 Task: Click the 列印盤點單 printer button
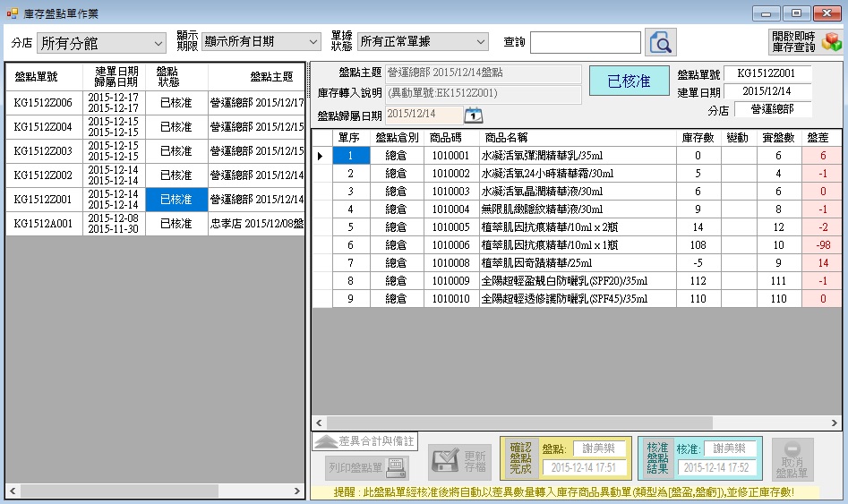pyautogui.click(x=367, y=466)
